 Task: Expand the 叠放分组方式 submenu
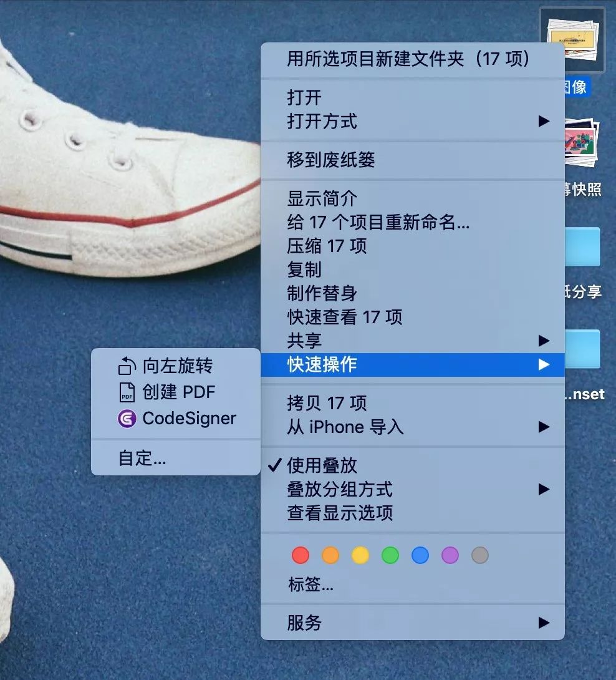click(544, 489)
